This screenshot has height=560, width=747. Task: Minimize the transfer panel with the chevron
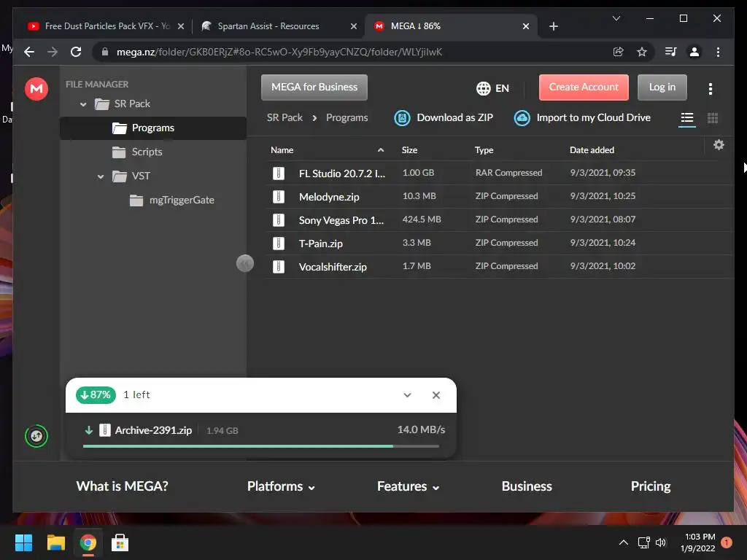(407, 395)
